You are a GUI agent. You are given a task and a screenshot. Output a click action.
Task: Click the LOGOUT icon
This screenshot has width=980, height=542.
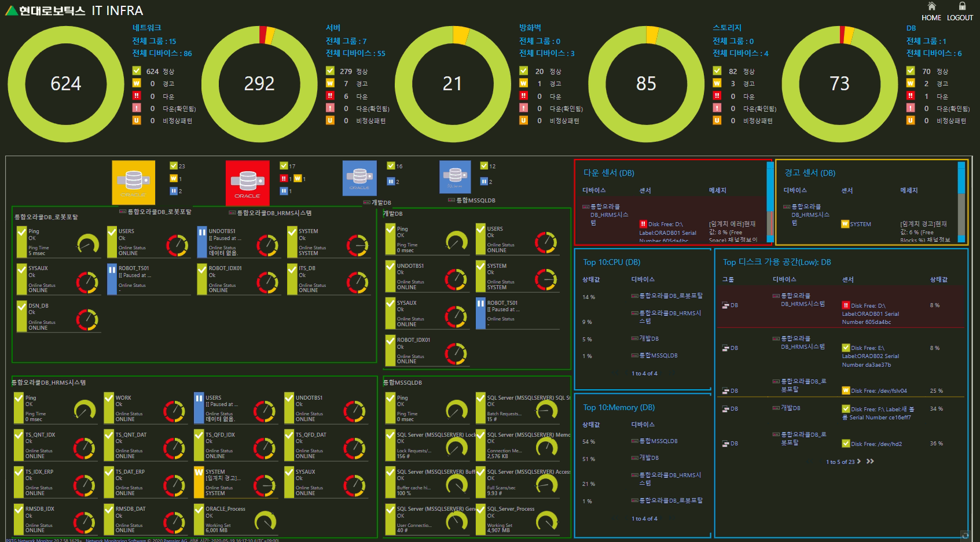pos(960,10)
